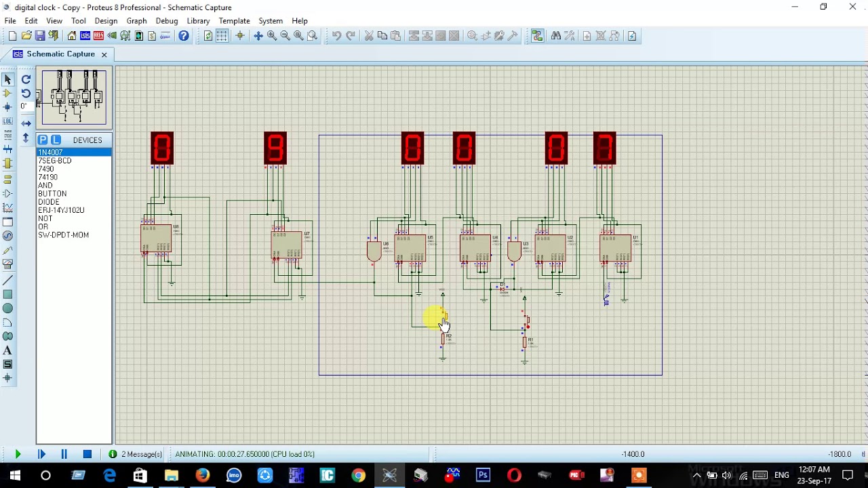Open the Template menu

[x=234, y=21]
